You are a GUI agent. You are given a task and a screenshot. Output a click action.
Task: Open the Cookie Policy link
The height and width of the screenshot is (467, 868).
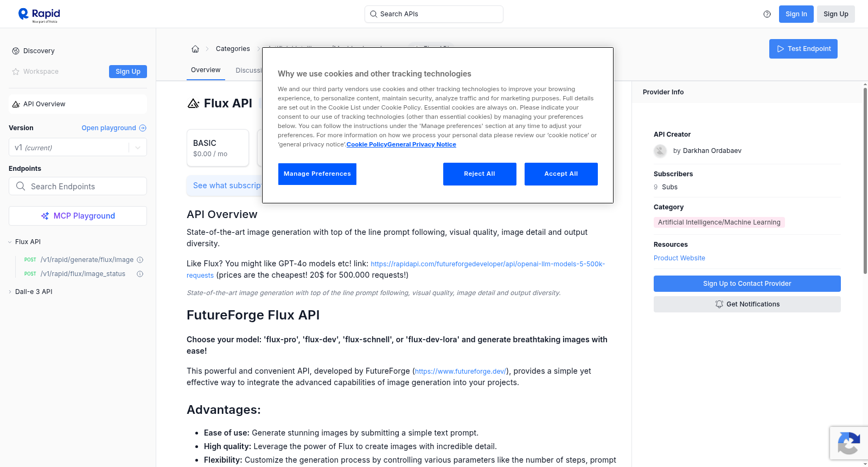367,144
